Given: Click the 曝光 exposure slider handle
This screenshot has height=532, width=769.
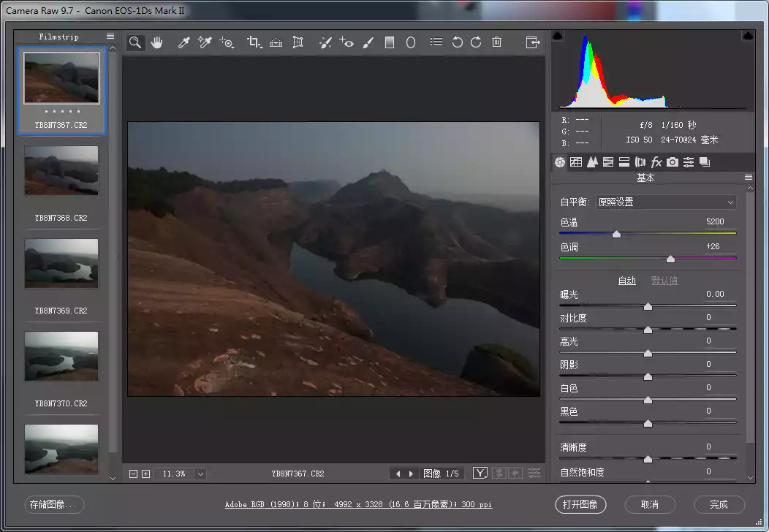Looking at the screenshot, I should pyautogui.click(x=648, y=307).
